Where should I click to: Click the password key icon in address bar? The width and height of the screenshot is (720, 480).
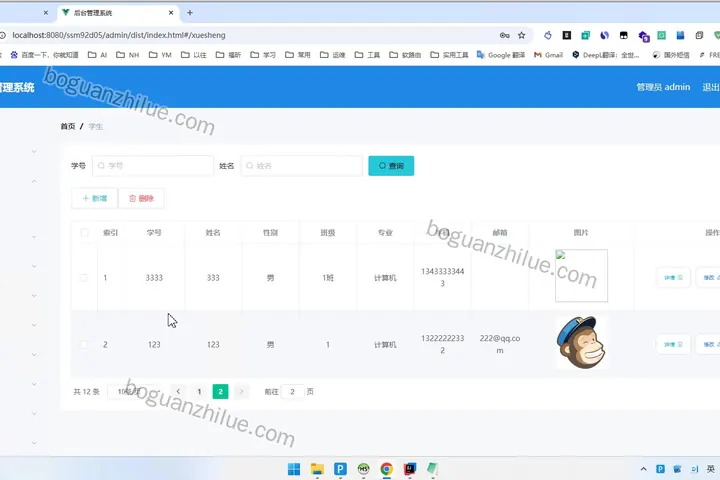(x=505, y=35)
